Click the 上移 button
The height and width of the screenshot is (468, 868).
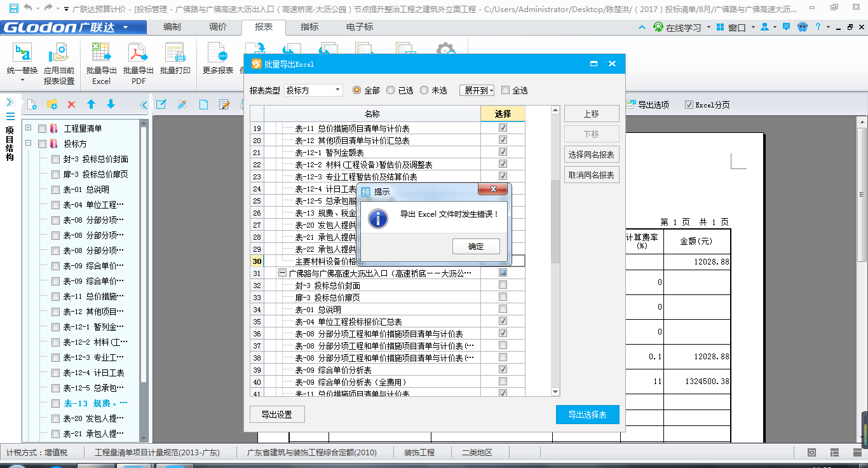592,114
